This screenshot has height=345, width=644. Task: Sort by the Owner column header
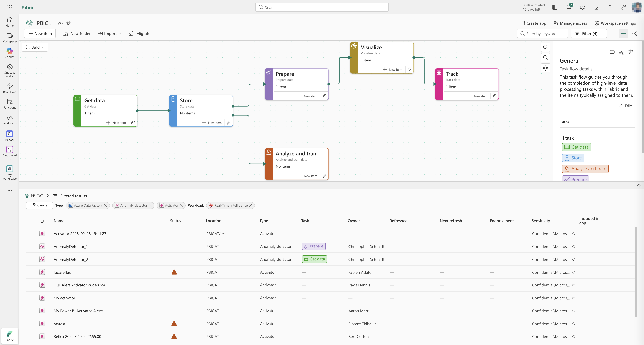(354, 221)
